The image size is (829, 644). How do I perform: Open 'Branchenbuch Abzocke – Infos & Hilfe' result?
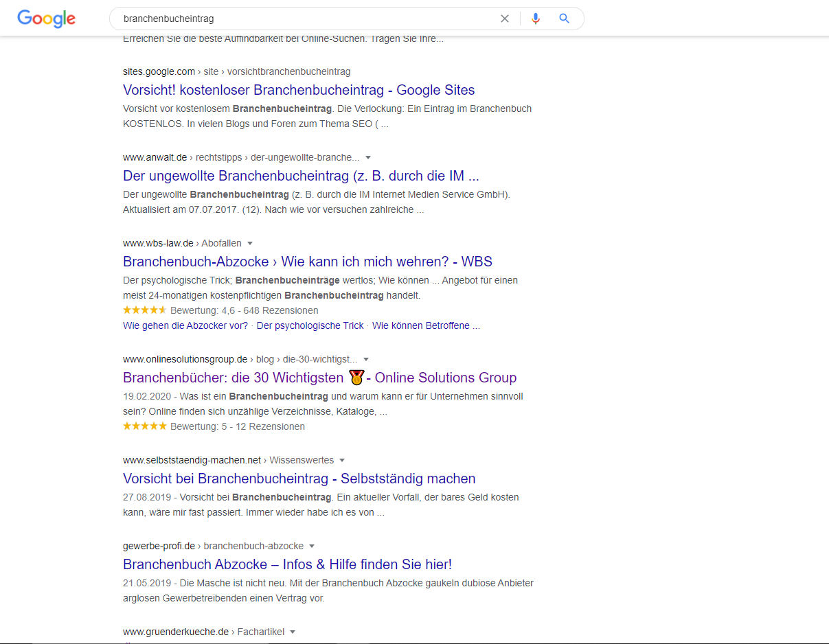point(287,564)
